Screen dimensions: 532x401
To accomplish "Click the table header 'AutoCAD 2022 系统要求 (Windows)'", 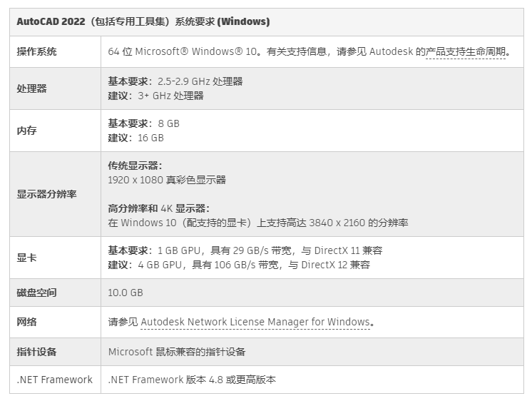I will tap(143, 21).
